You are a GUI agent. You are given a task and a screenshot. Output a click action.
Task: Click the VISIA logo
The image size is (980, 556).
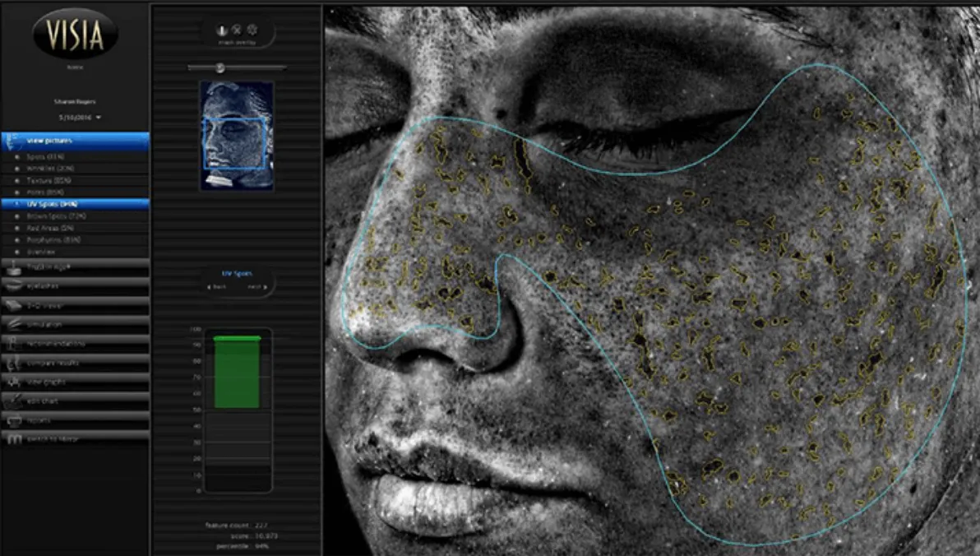[75, 34]
